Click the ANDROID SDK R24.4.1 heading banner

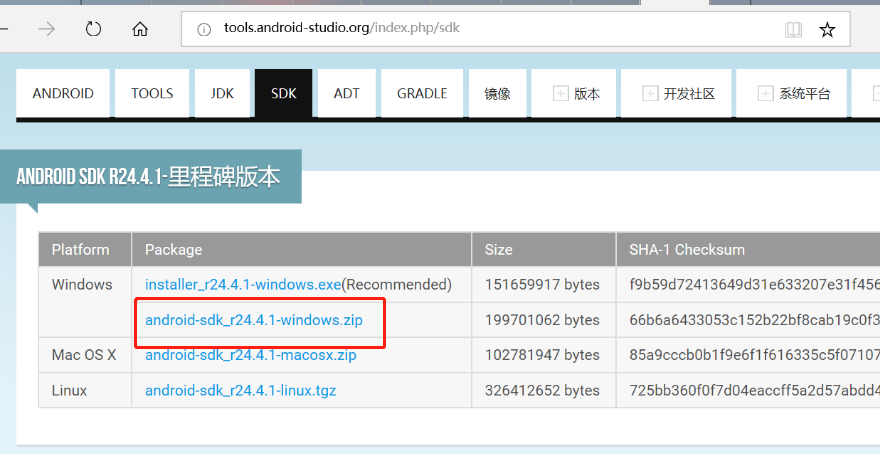(x=149, y=177)
